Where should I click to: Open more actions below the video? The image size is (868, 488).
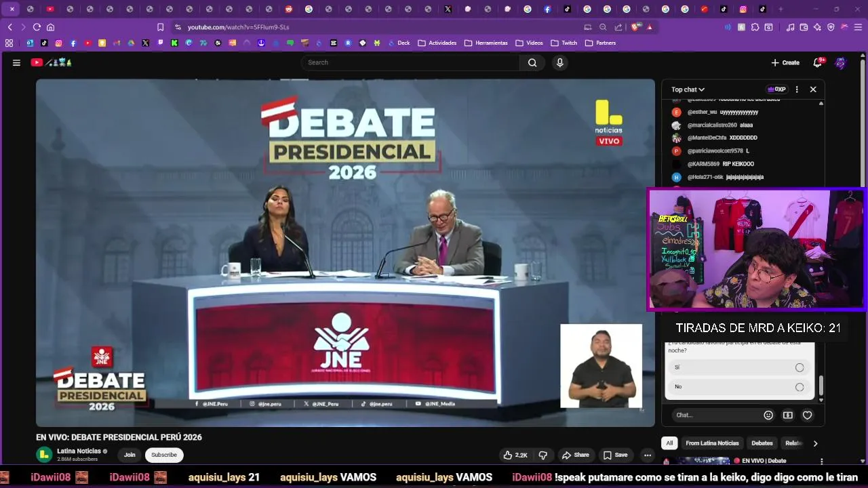tap(648, 455)
